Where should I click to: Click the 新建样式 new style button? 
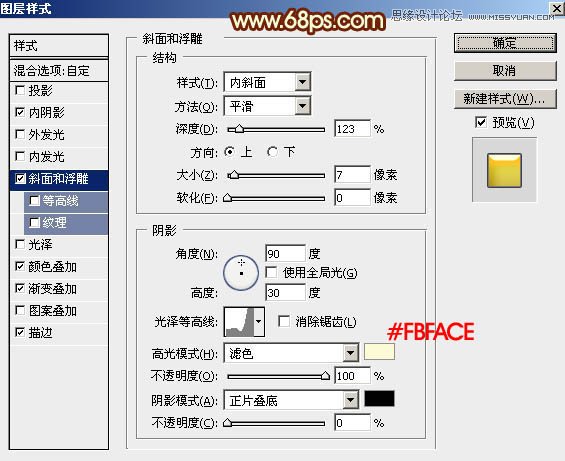tap(505, 98)
